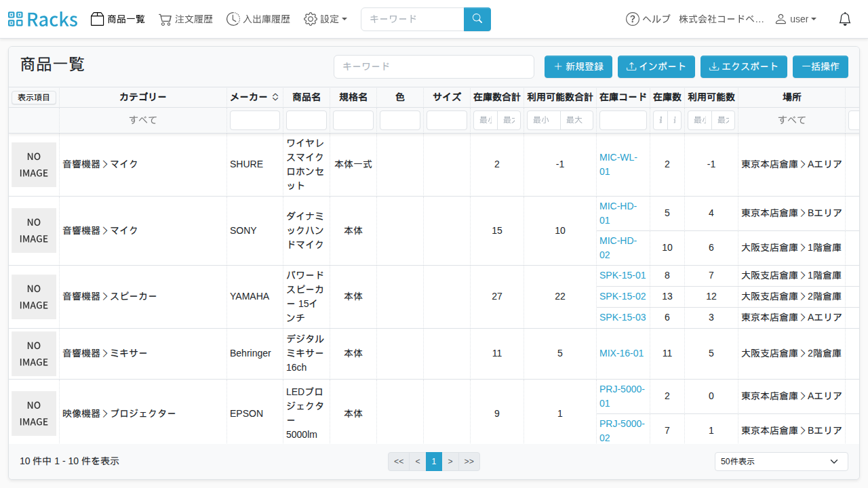Click the search magnifier button in navbar
The image size is (868, 488).
click(477, 19)
